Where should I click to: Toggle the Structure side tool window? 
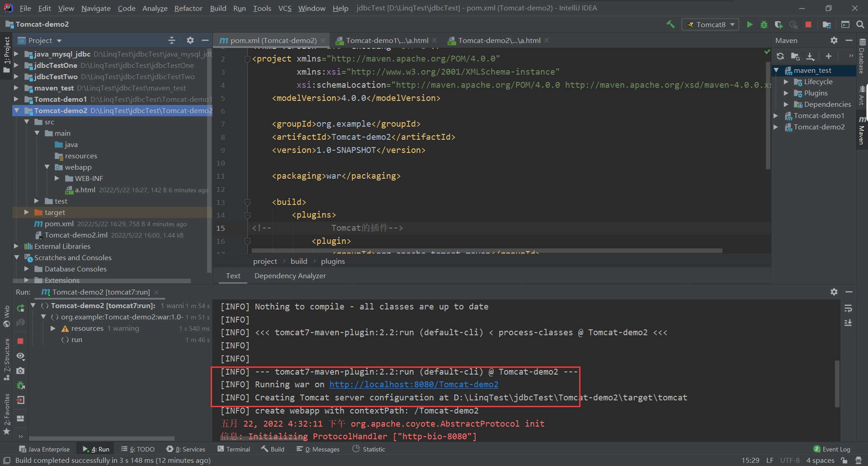click(x=6, y=360)
